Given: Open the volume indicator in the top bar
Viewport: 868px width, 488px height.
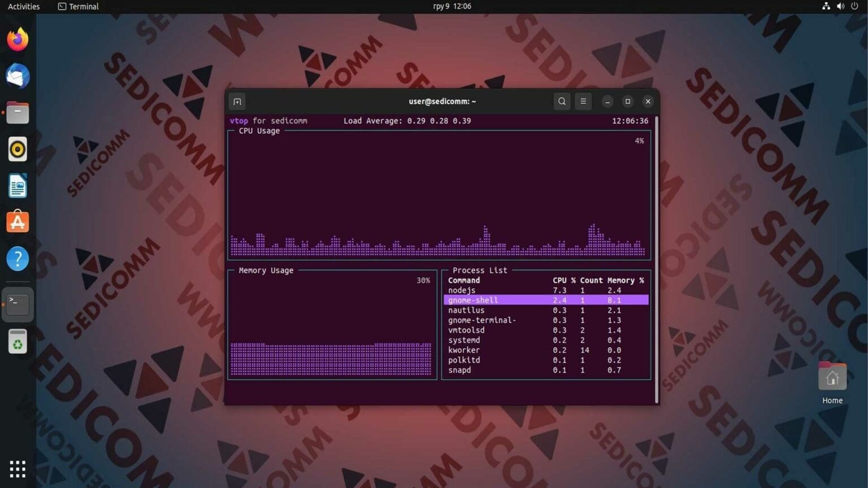Looking at the screenshot, I should point(840,6).
